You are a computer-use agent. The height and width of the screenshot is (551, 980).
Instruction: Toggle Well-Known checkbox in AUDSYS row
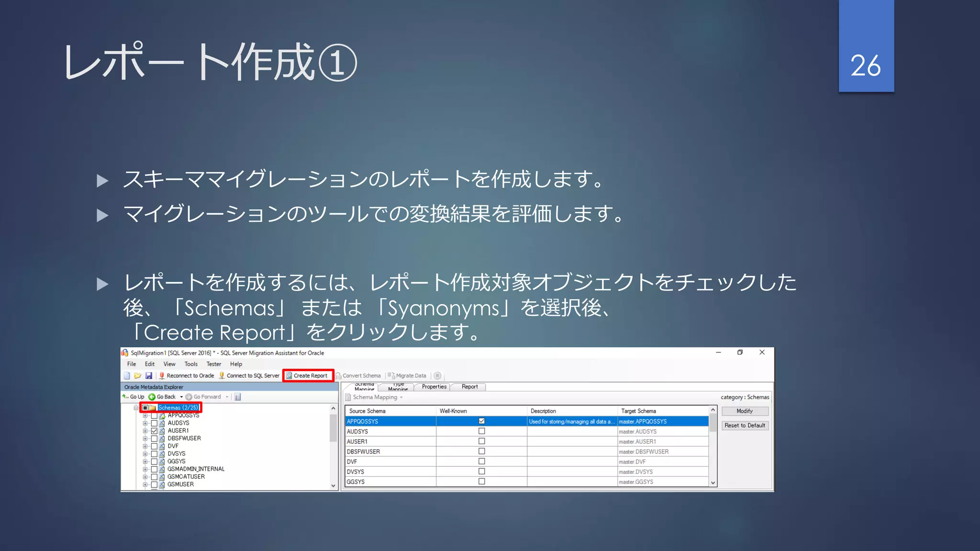(481, 431)
